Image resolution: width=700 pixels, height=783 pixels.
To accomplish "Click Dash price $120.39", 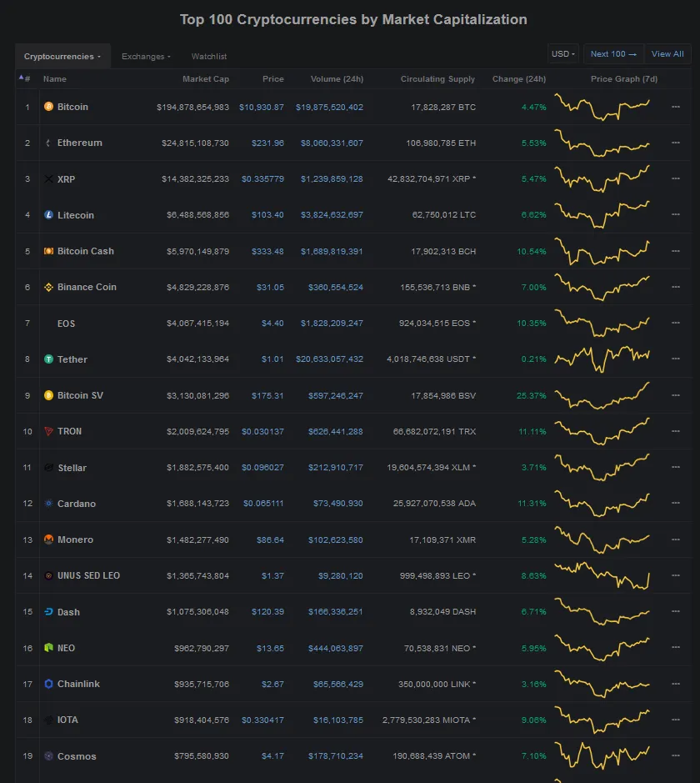I will [x=267, y=612].
